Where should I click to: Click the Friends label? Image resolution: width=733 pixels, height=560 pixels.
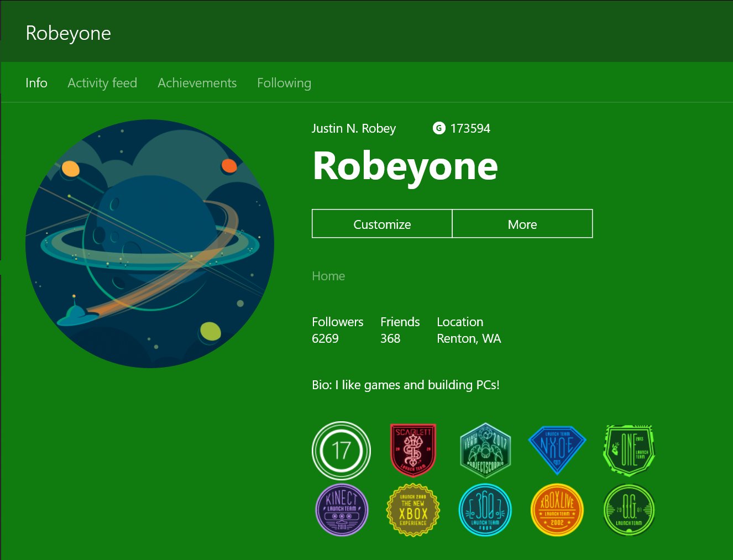point(400,322)
